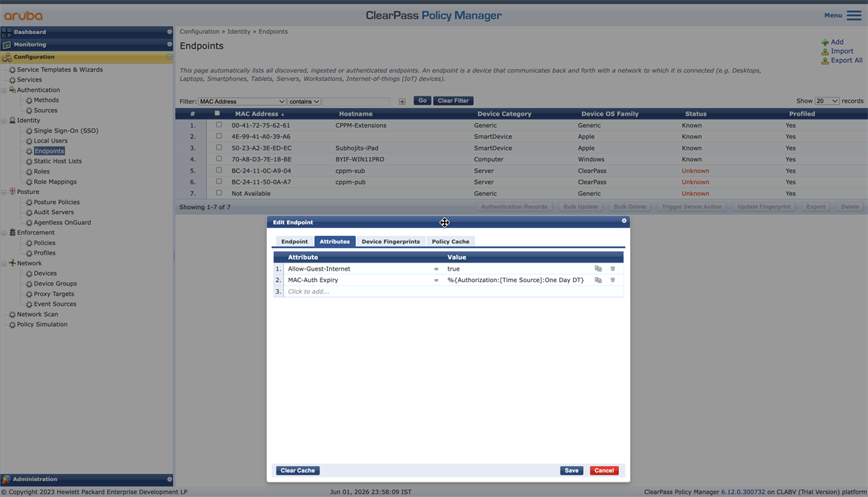
Task: Check the box for BC-24-11-50-0A-A7
Action: 219,182
